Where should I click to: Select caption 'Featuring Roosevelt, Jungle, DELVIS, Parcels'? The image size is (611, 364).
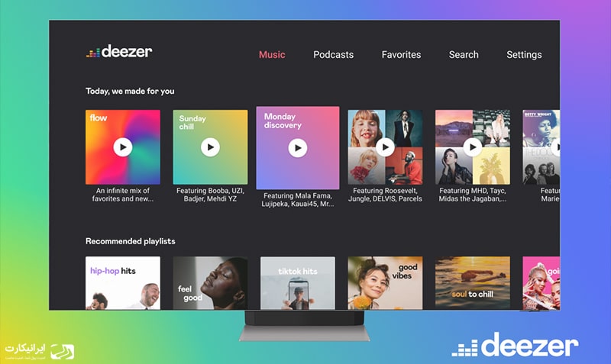click(x=385, y=195)
